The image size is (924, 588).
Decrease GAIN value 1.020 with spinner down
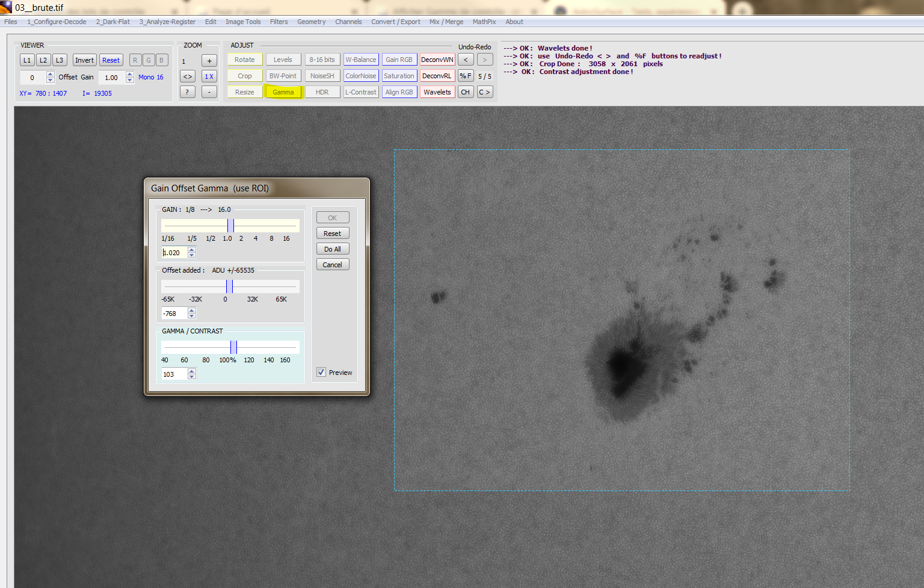[192, 255]
